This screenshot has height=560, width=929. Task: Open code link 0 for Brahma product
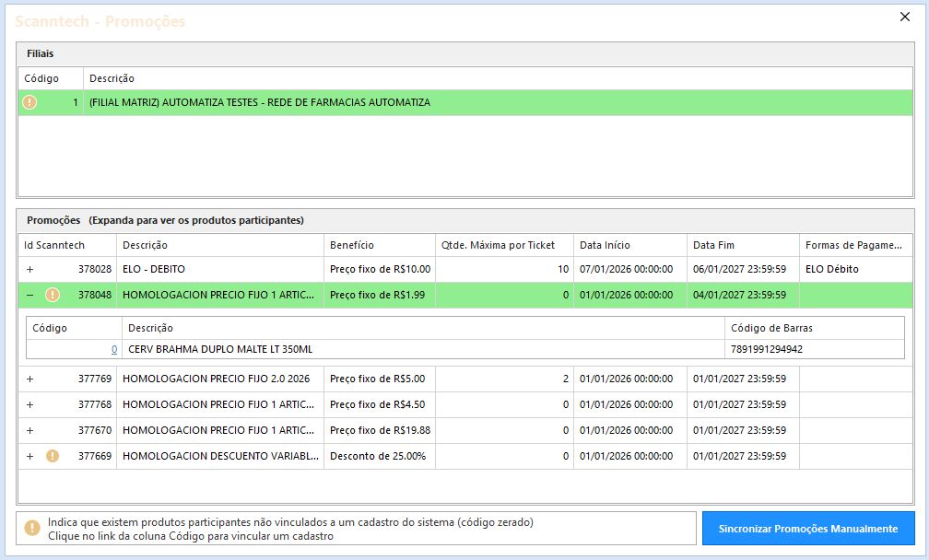point(114,349)
